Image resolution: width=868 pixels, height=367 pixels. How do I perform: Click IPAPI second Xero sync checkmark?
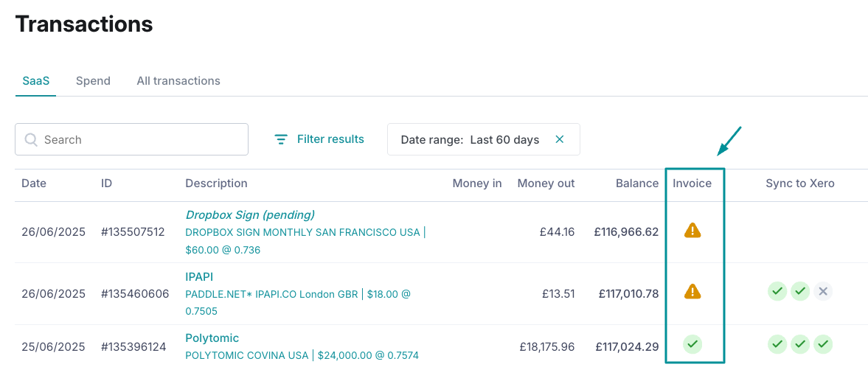click(x=800, y=291)
